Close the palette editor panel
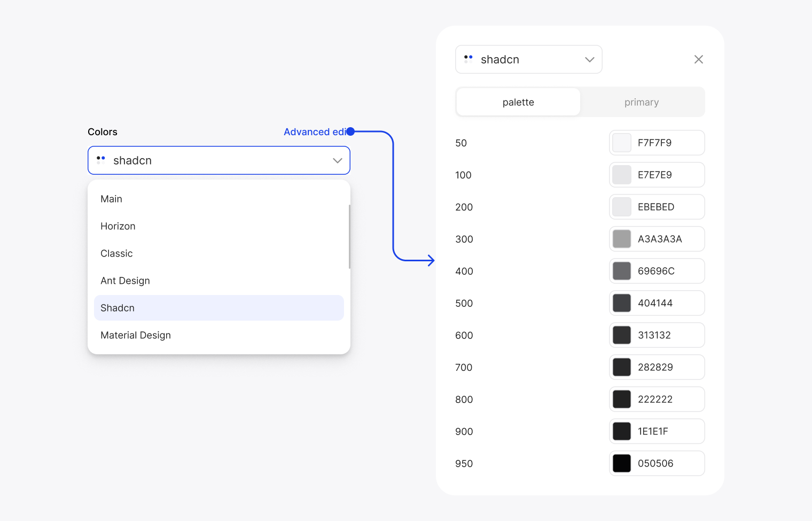Screen dimensions: 812x521 pyautogui.click(x=698, y=59)
